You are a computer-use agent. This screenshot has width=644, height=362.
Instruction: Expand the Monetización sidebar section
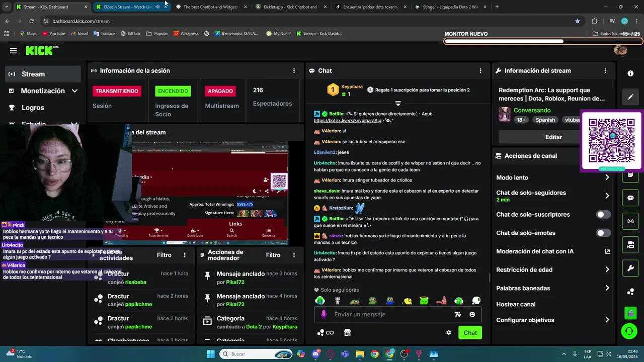[74, 91]
